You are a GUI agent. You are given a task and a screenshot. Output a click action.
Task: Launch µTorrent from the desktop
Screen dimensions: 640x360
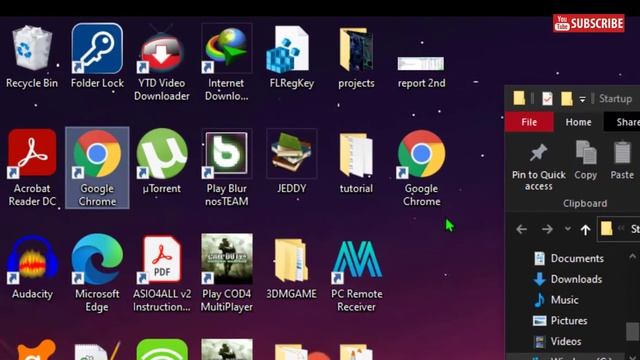tap(162, 162)
